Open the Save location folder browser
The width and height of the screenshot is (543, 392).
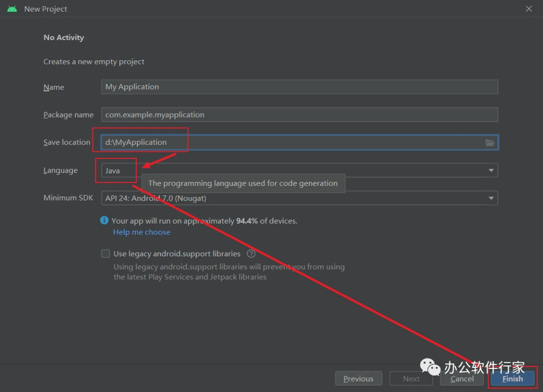(490, 143)
